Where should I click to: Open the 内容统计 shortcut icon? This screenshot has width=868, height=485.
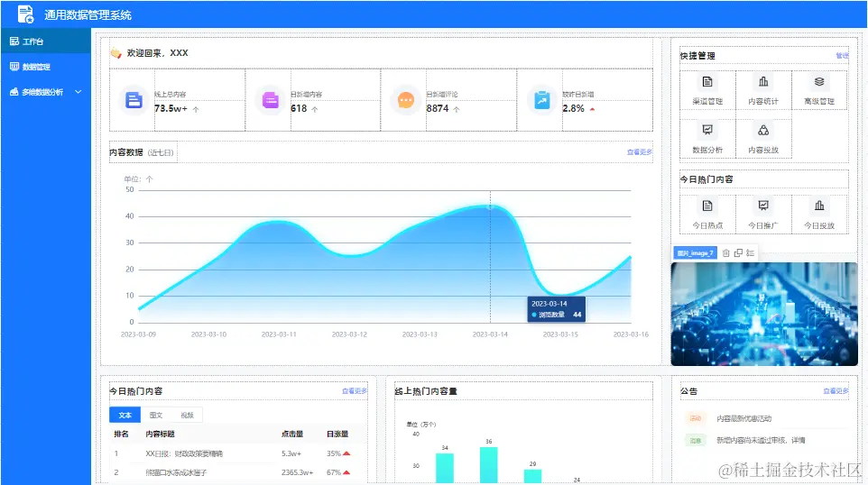tap(763, 82)
